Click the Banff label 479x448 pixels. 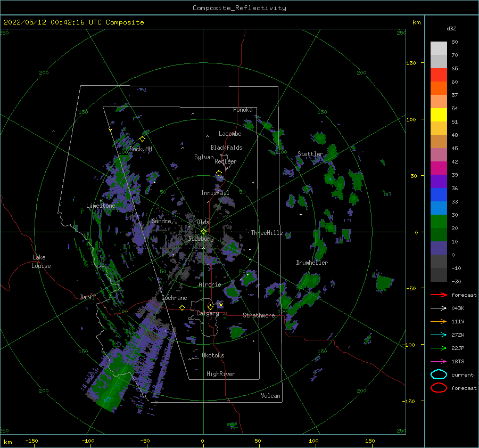[x=88, y=297]
